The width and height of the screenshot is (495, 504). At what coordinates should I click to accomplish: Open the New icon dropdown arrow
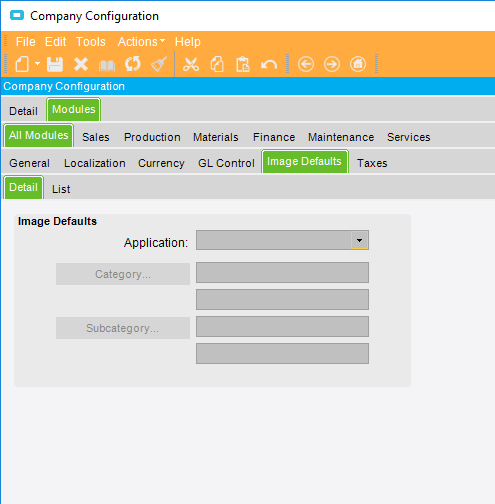(x=37, y=63)
